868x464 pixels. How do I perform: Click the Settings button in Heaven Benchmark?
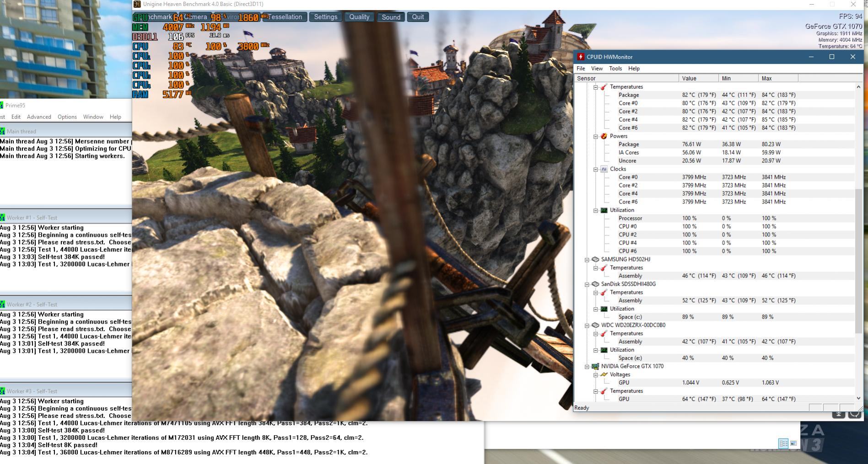326,17
